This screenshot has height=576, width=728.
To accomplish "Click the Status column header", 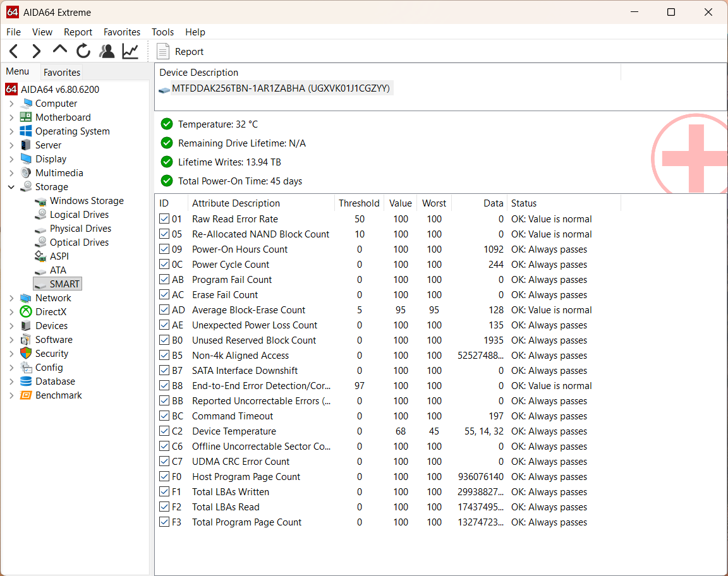I will pos(564,203).
